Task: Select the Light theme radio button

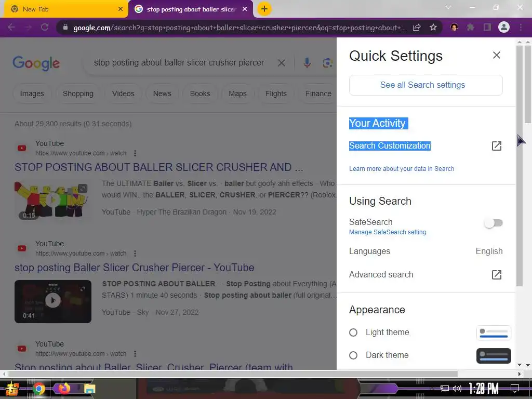Action: click(x=353, y=332)
